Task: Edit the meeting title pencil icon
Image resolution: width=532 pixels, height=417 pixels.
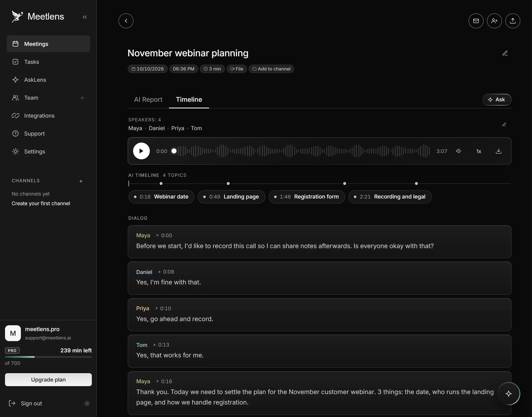Action: click(505, 53)
